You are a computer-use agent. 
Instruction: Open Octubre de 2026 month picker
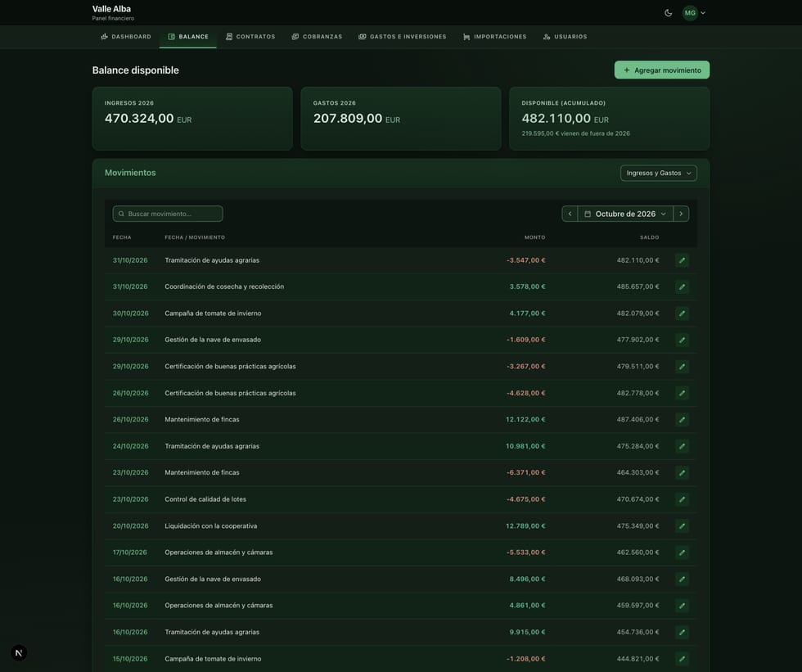625,214
